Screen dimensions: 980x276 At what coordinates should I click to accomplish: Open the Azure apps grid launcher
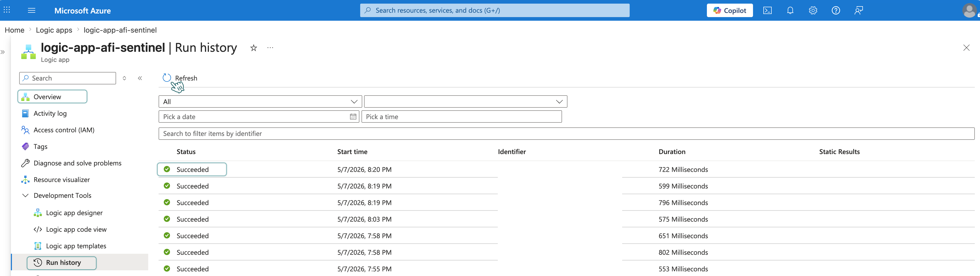(7, 10)
